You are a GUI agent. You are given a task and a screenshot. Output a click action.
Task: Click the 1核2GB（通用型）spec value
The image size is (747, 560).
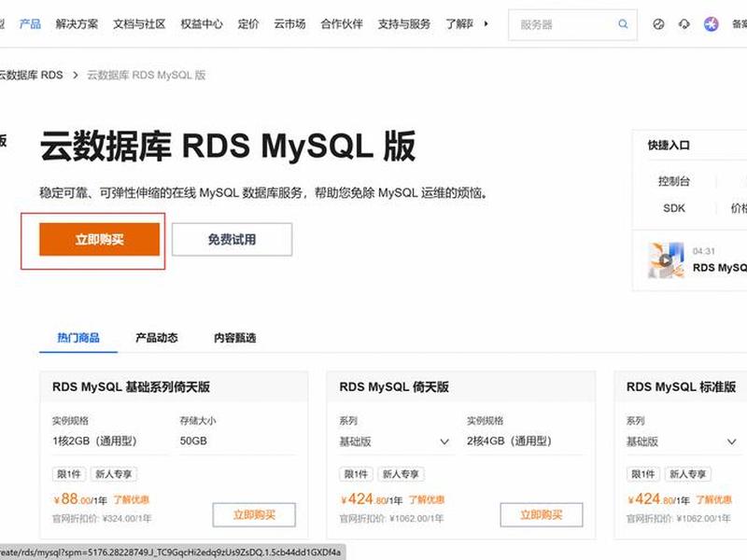pyautogui.click(x=94, y=441)
